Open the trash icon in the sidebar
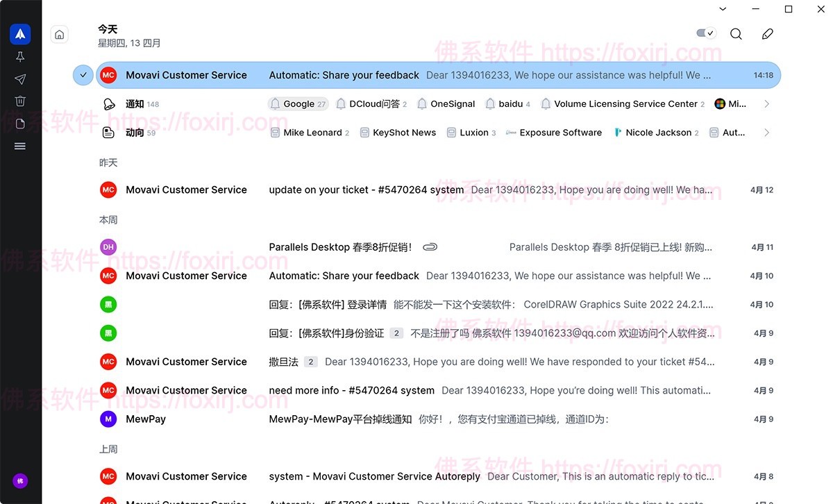 [19, 101]
